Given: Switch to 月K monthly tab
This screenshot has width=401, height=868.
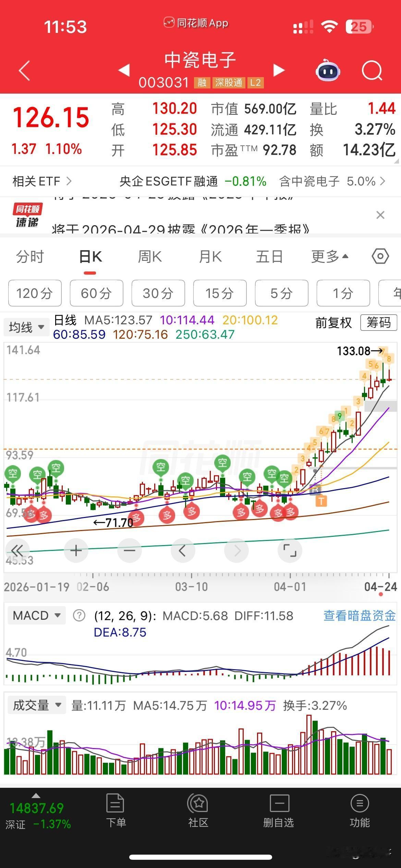Looking at the screenshot, I should [210, 256].
